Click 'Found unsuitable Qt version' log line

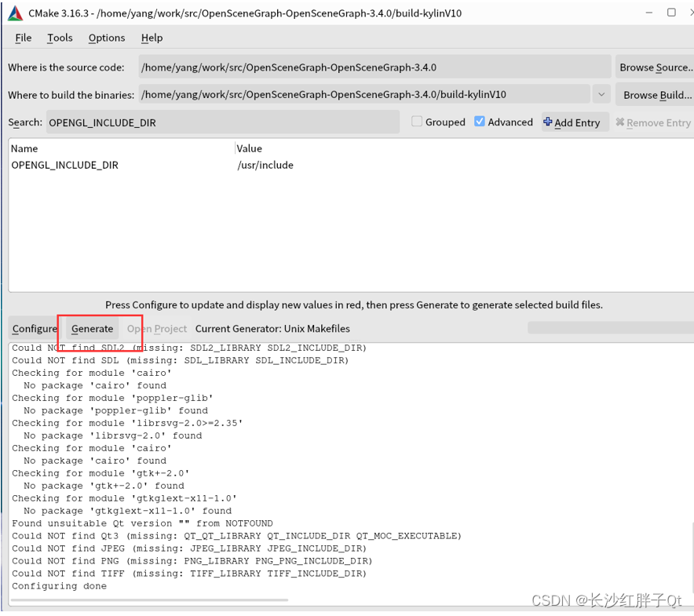coord(143,523)
